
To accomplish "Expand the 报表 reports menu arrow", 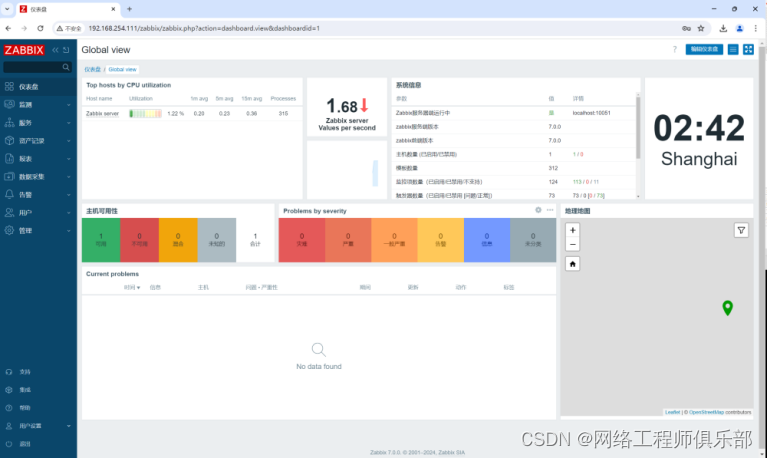I will tap(68, 159).
